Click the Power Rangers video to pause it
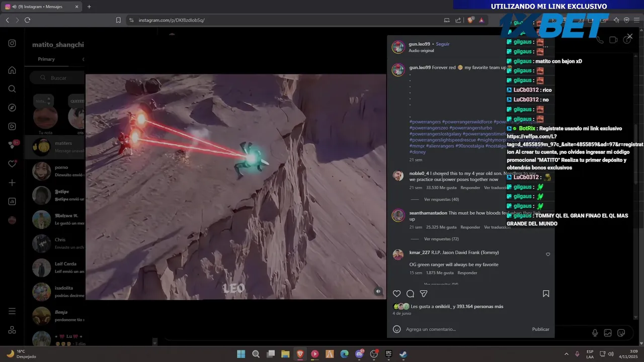The width and height of the screenshot is (644, 362). point(235,187)
